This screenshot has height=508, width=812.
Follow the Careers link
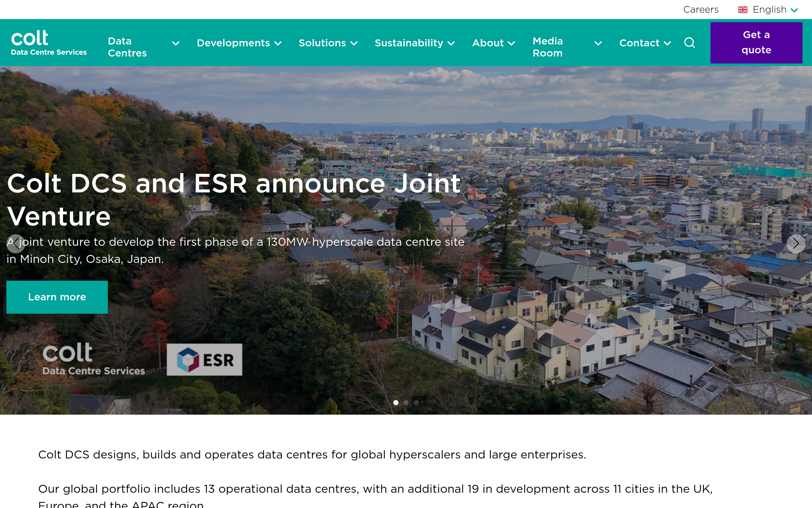(x=701, y=10)
